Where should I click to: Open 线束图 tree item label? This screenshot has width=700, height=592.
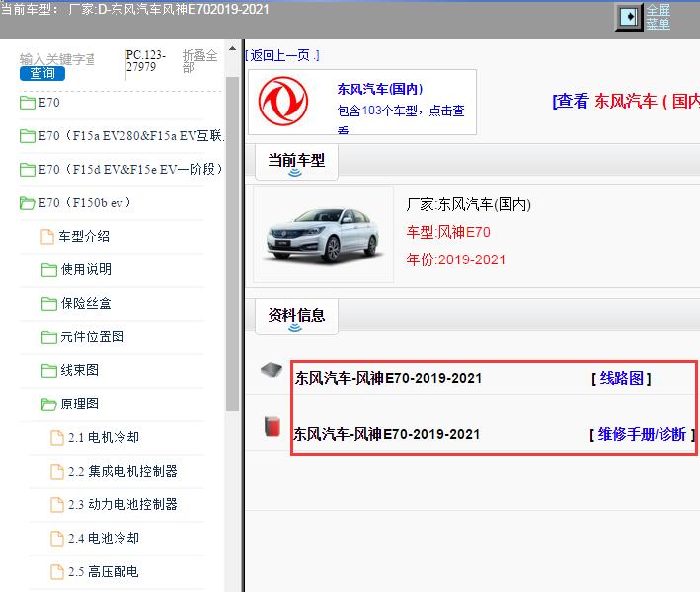[79, 370]
